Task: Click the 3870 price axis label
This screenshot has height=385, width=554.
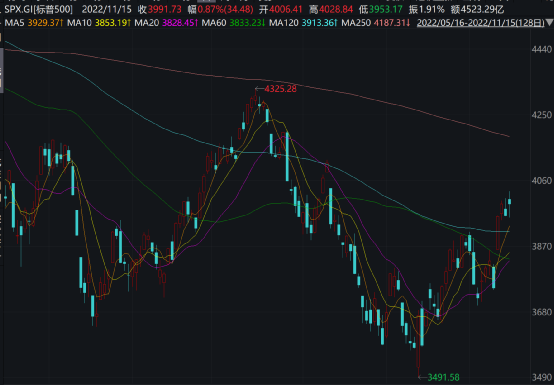Action: coord(542,246)
